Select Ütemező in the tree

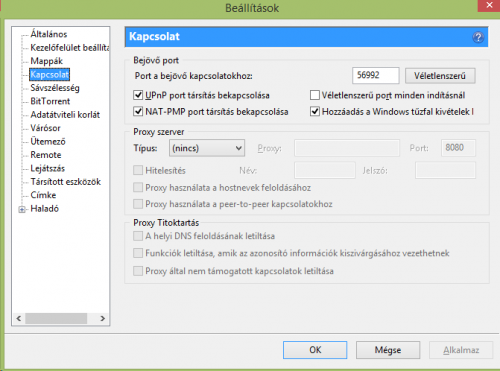pyautogui.click(x=48, y=141)
